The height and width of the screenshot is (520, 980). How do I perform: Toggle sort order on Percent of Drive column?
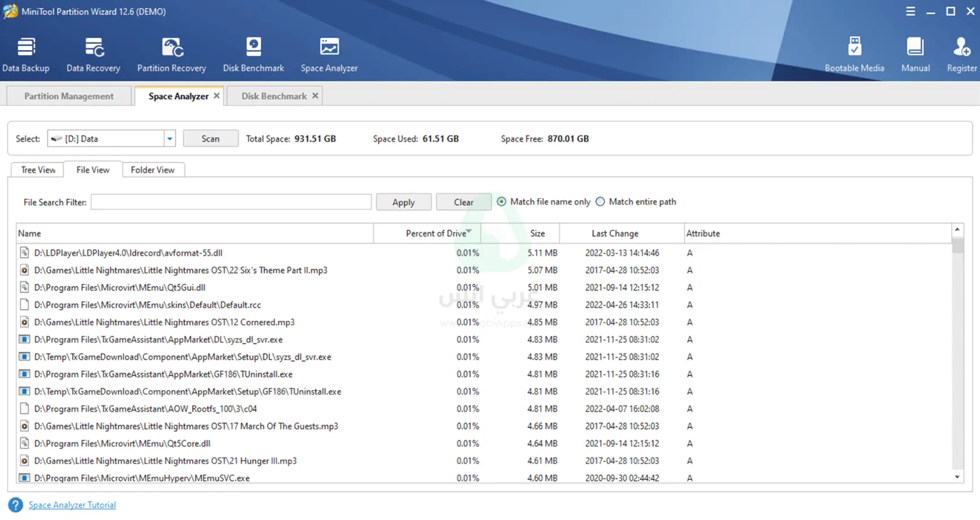[437, 233]
